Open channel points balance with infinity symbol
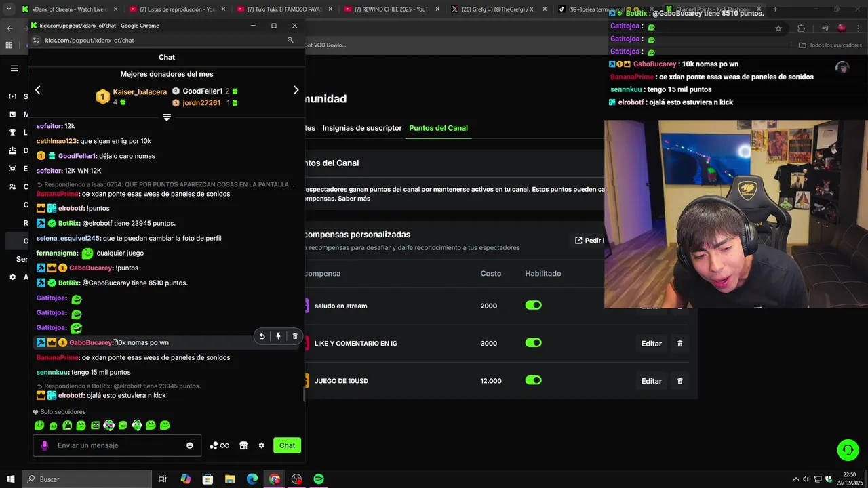Viewport: 868px width, 488px height. pyautogui.click(x=219, y=445)
